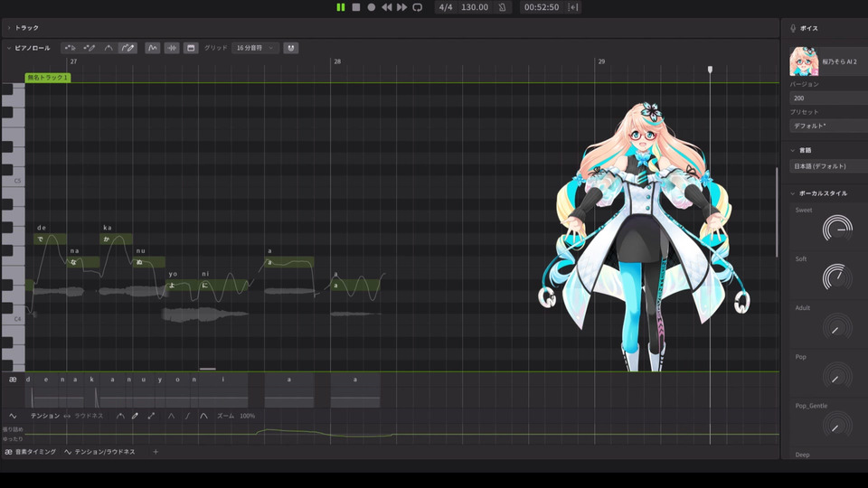Image resolution: width=868 pixels, height=488 pixels.
Task: Click the phoneme timing æ icon
Action: coord(13,379)
